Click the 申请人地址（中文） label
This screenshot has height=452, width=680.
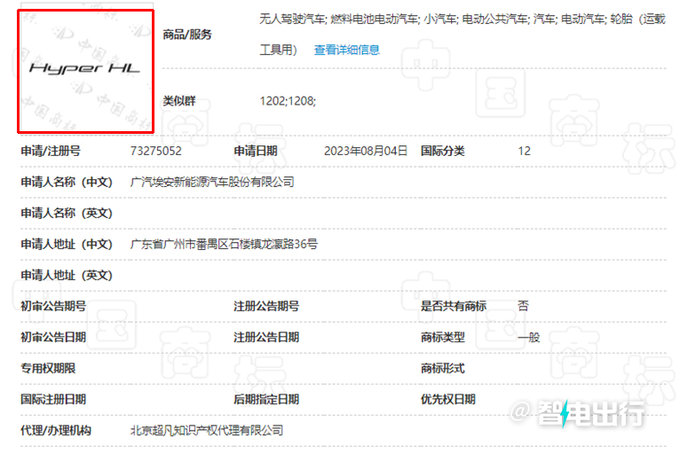click(66, 244)
